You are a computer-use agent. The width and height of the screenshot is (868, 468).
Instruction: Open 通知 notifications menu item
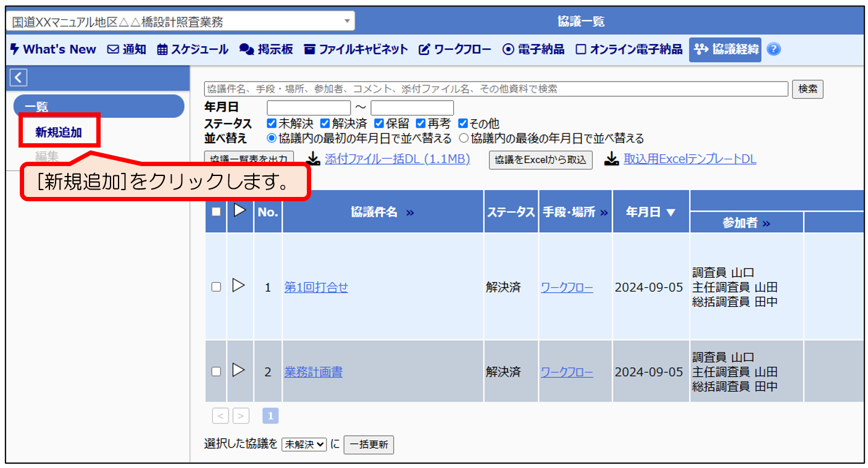coord(127,49)
